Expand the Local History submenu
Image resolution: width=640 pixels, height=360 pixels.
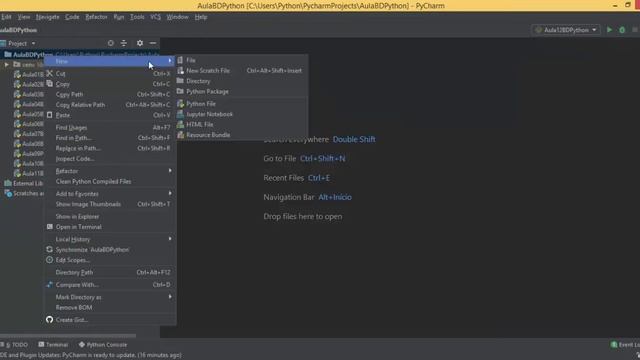click(x=110, y=239)
